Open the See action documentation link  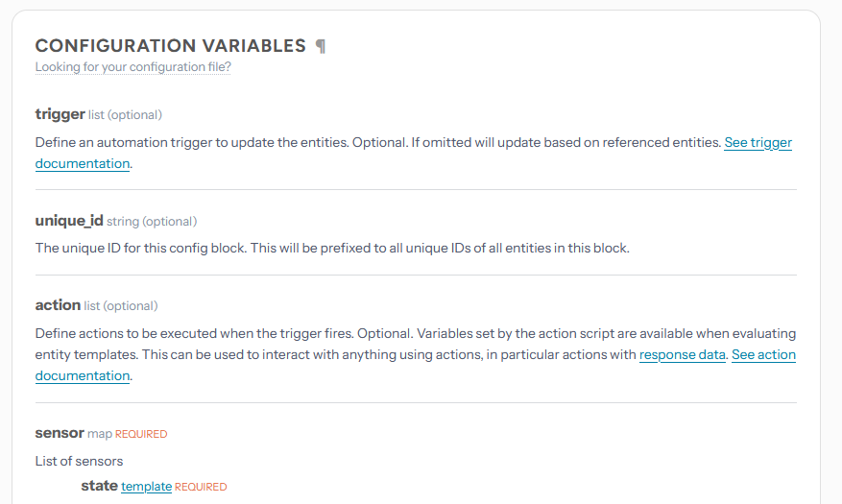[x=763, y=355]
